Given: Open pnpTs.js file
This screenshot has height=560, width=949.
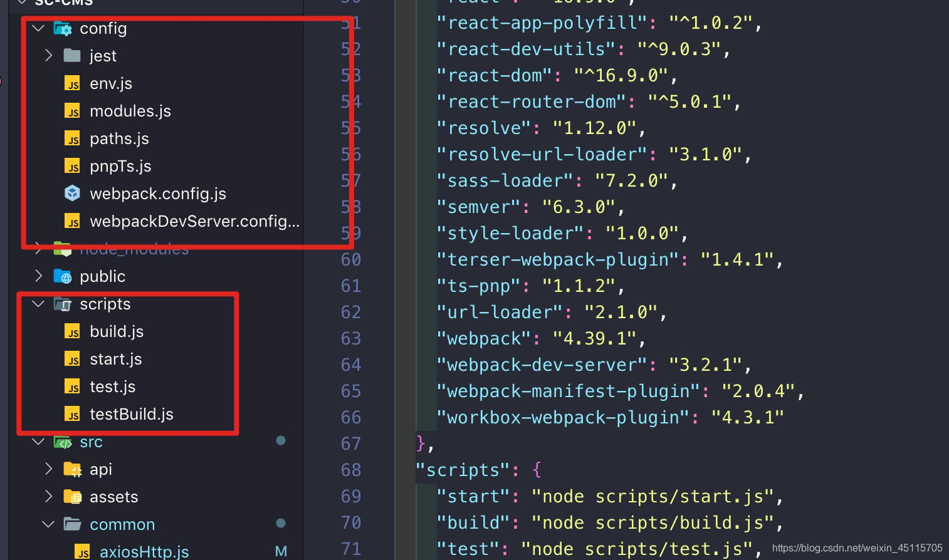Looking at the screenshot, I should tap(120, 167).
